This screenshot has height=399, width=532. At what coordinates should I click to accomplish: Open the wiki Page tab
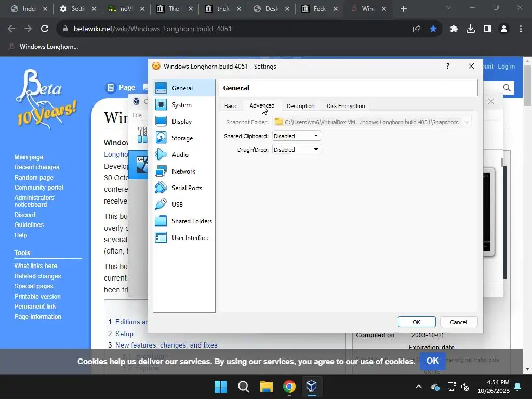point(121,87)
